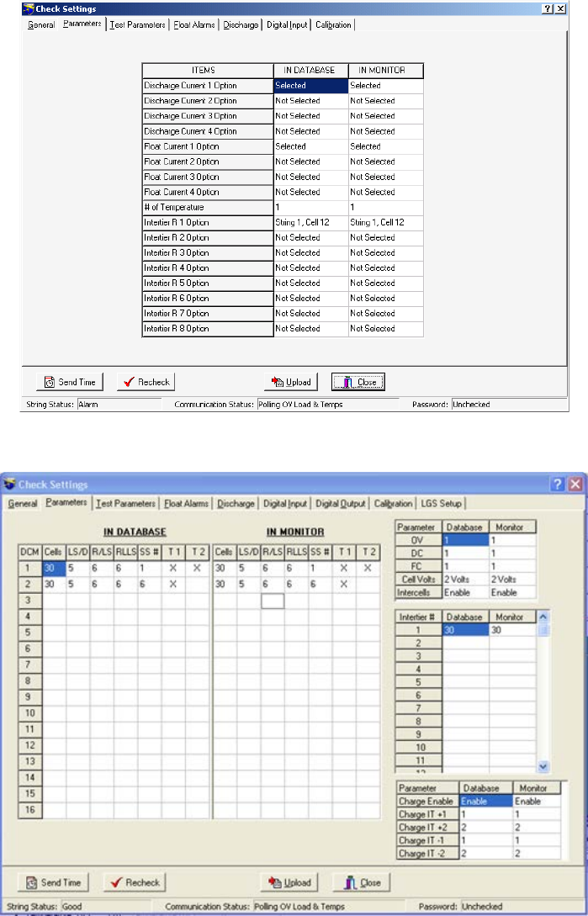Click Send Time button in upper window
Screen dimensions: 588x916
click(70, 382)
